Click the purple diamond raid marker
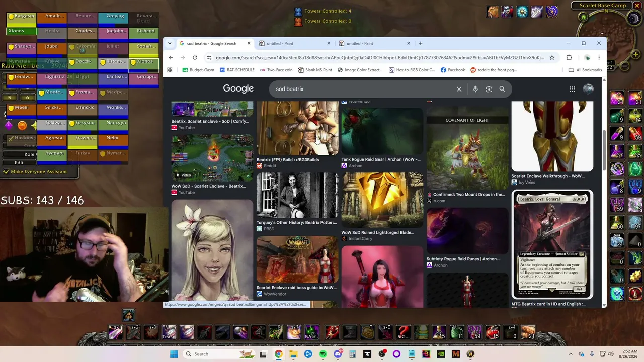Image resolution: width=644 pixels, height=362 pixels. [9, 125]
